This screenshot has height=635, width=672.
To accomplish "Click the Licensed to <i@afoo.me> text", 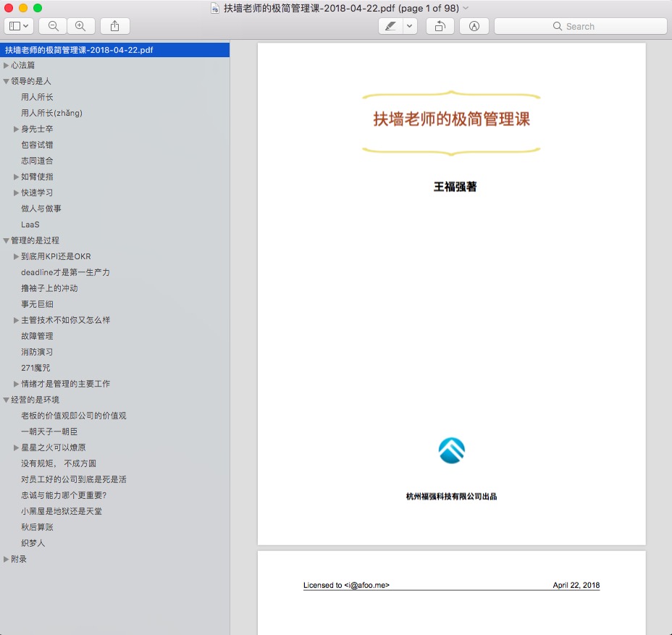I will (x=346, y=585).
